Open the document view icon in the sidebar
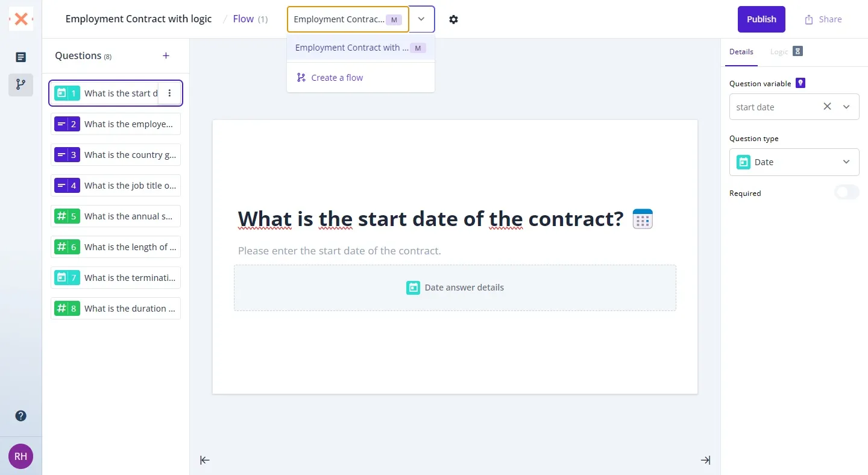The height and width of the screenshot is (475, 868). [x=20, y=57]
